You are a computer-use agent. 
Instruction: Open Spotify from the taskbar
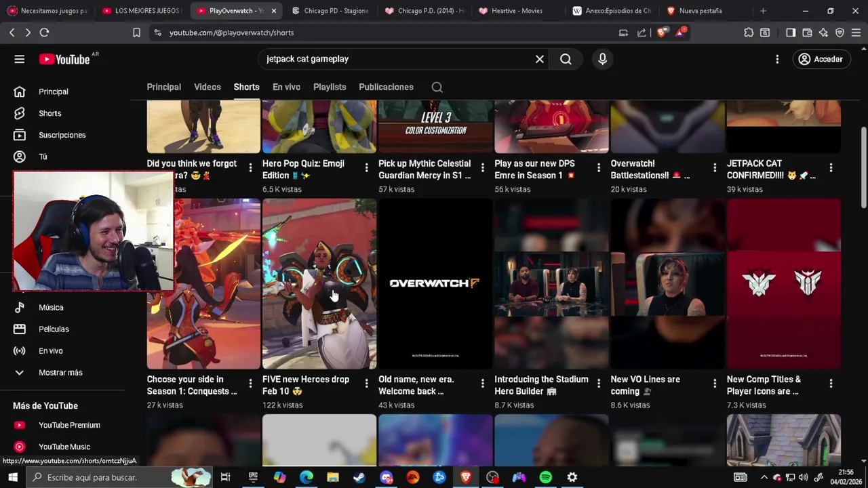545,477
